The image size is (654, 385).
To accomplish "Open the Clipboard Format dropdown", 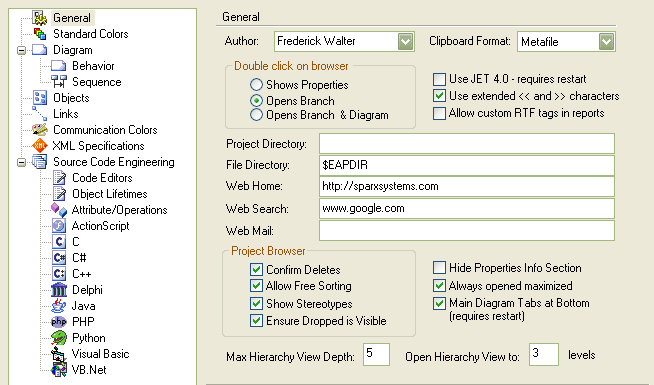I will pos(566,42).
